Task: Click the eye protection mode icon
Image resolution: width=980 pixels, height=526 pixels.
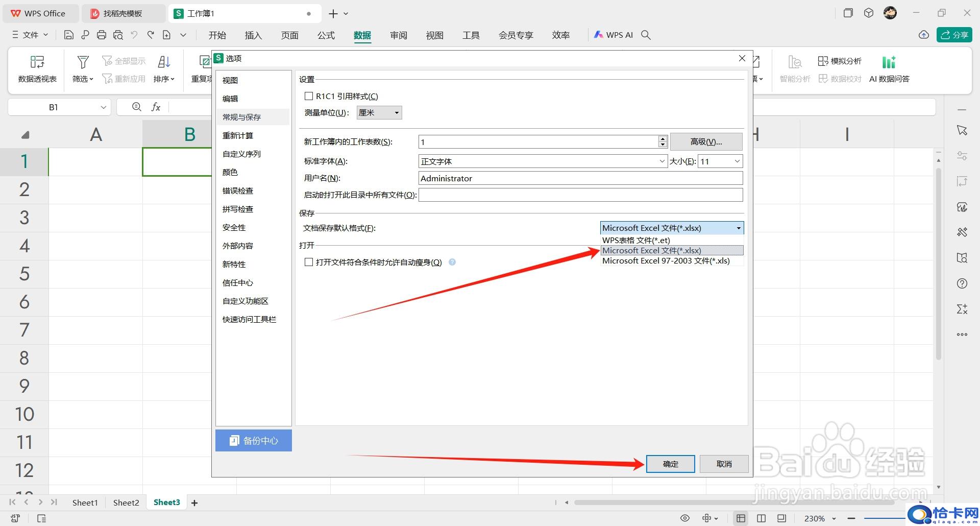Action: pos(685,518)
